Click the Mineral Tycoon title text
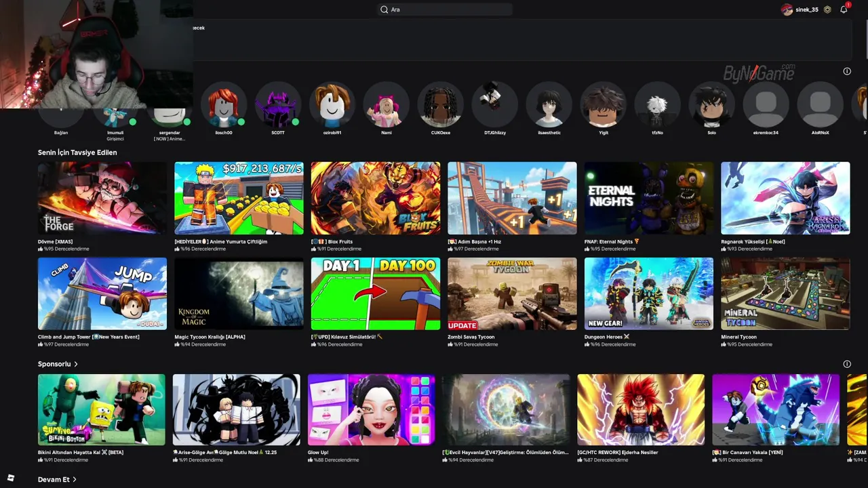868x488 pixels. 739,337
